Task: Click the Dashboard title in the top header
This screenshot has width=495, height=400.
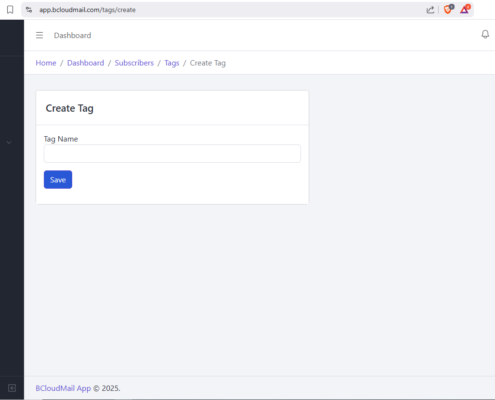Action: click(72, 35)
